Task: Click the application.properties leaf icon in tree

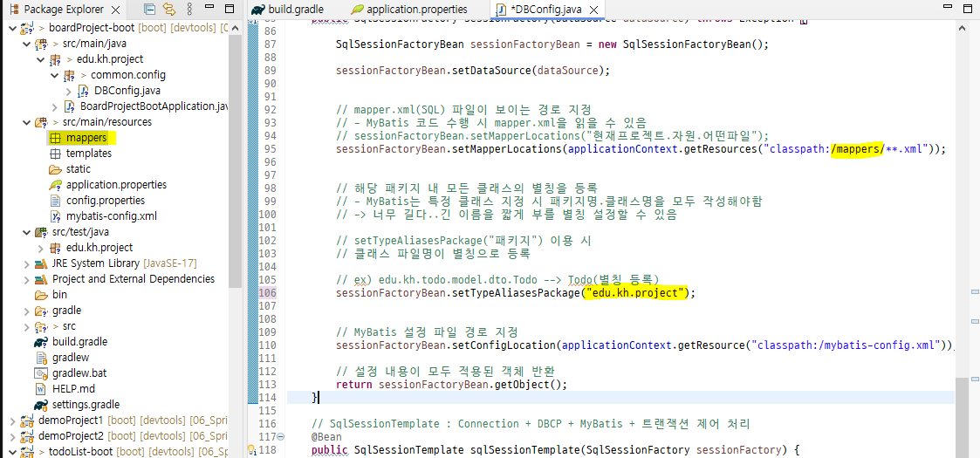Action: (x=55, y=185)
